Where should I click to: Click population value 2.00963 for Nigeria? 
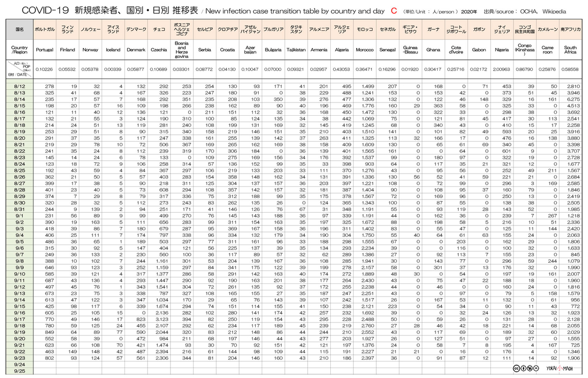coord(502,70)
